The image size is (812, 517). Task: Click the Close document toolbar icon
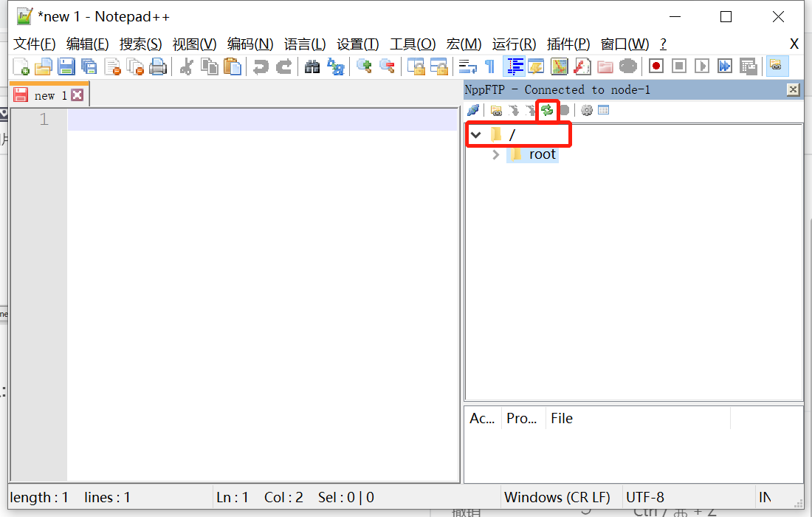(x=112, y=66)
